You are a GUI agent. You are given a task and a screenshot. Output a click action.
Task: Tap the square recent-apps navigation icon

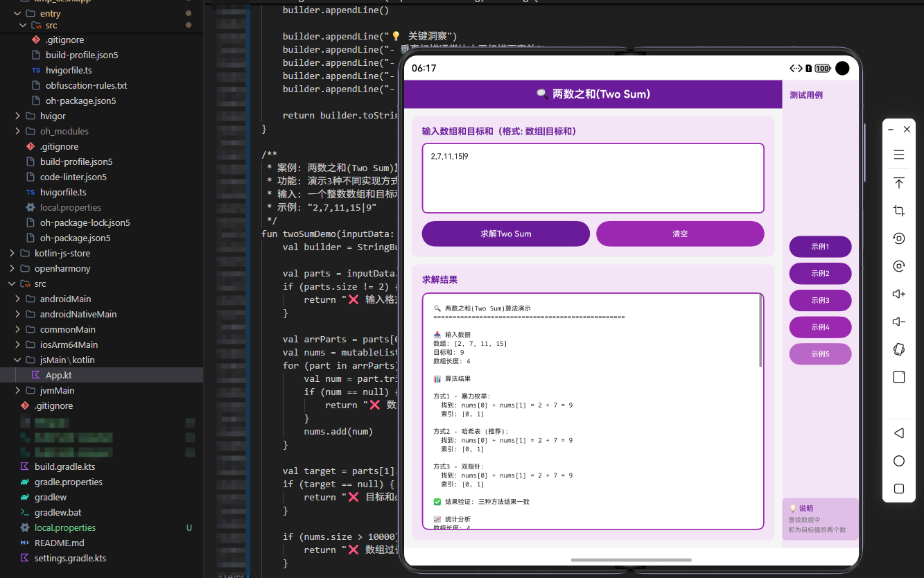coord(899,489)
